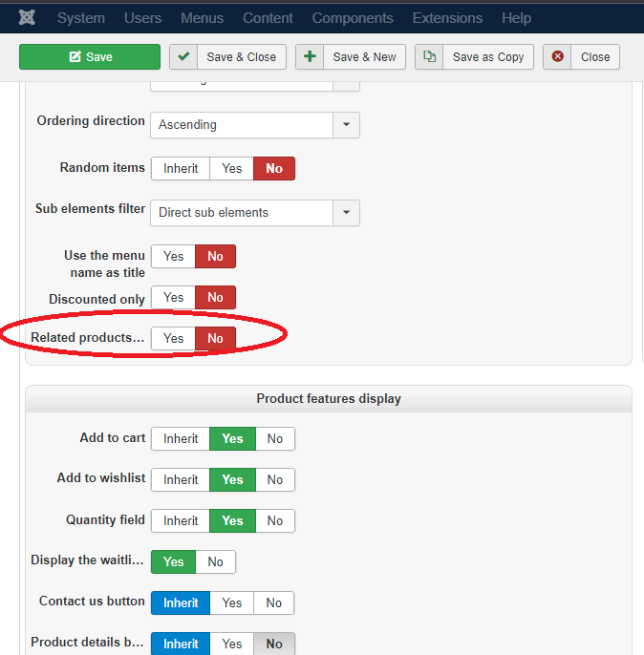Click the Sub elements filter label
This screenshot has width=644, height=655.
tap(90, 208)
